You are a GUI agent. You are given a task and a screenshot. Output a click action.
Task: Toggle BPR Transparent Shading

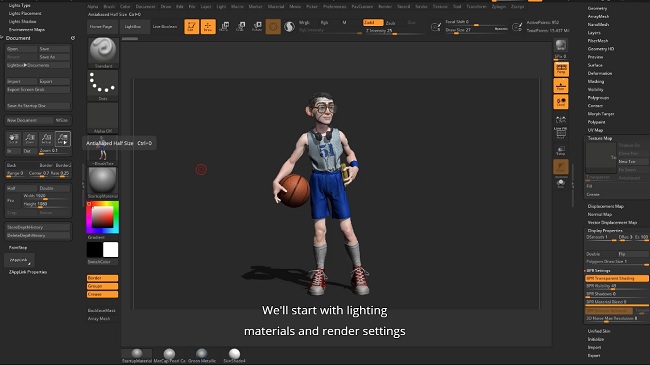pos(617,278)
